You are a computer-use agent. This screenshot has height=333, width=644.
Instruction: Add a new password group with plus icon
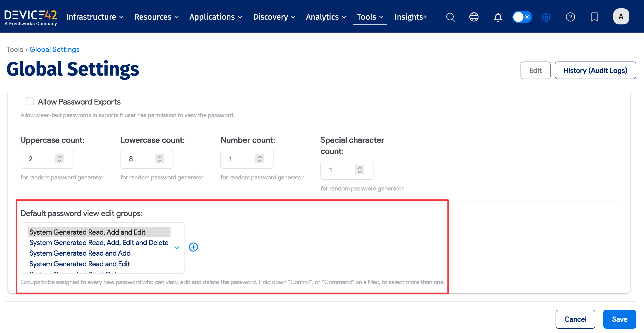pyautogui.click(x=193, y=247)
